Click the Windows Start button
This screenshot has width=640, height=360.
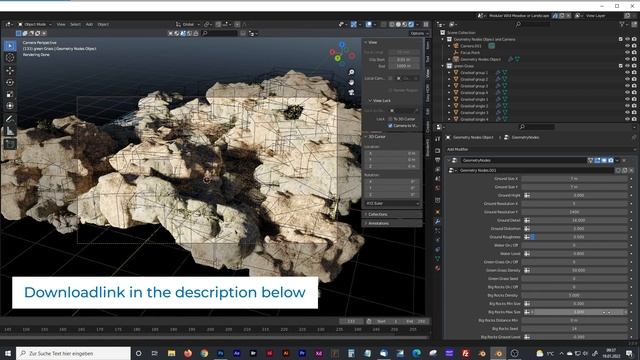(8, 353)
